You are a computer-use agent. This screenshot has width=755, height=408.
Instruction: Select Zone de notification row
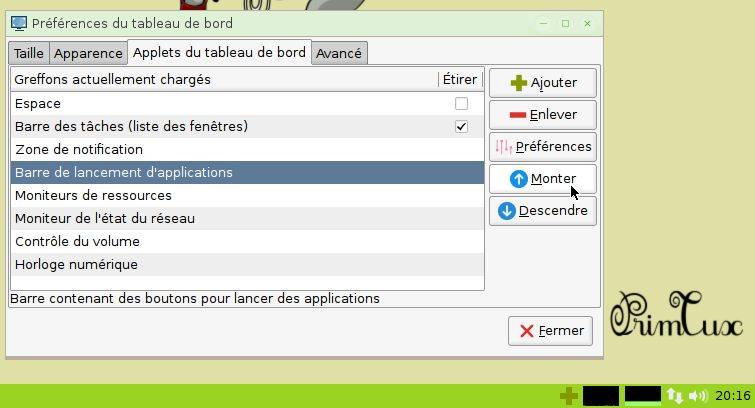247,150
